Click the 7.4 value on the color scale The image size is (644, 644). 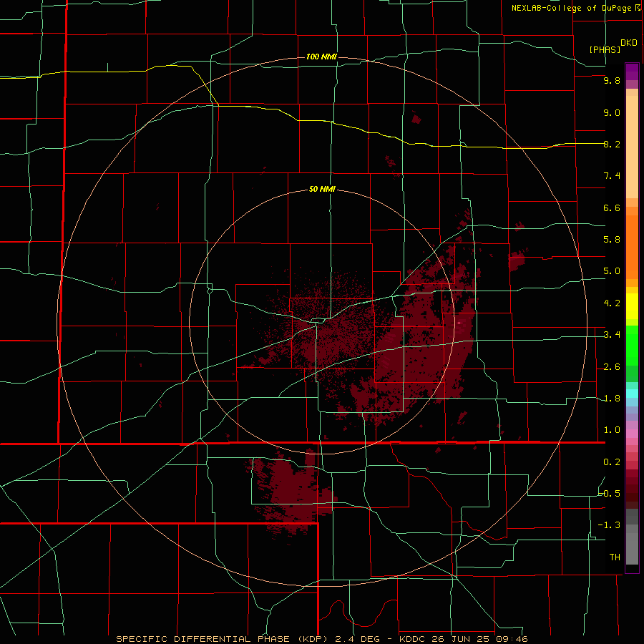tap(612, 176)
